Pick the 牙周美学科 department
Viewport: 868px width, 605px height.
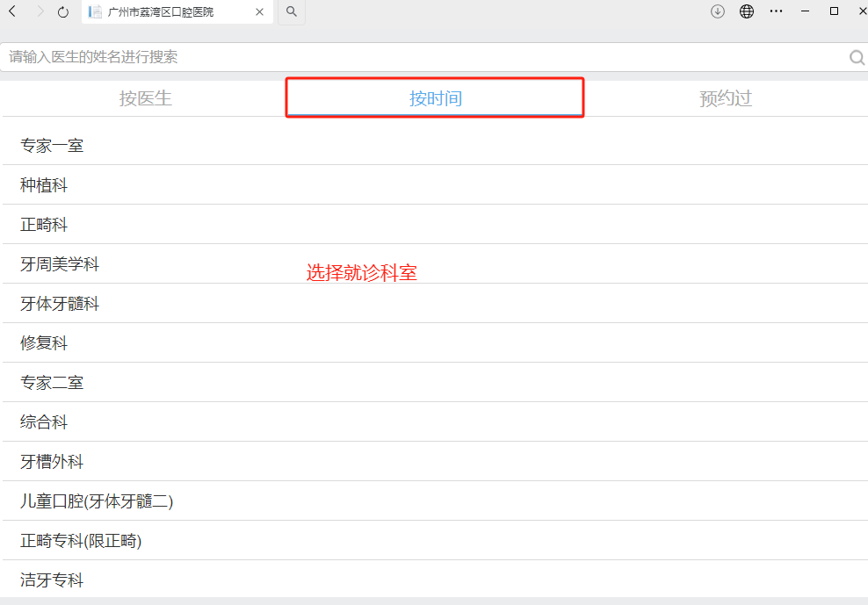(x=60, y=264)
